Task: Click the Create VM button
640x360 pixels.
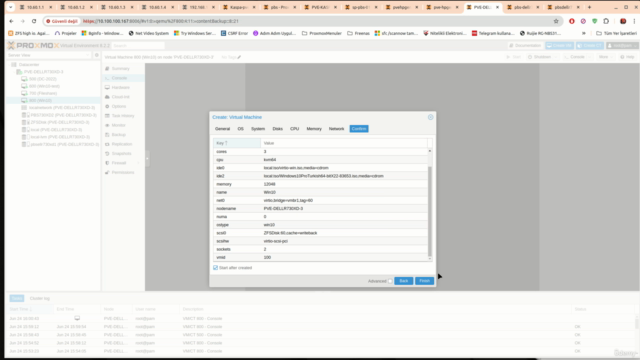Action: pos(560,46)
